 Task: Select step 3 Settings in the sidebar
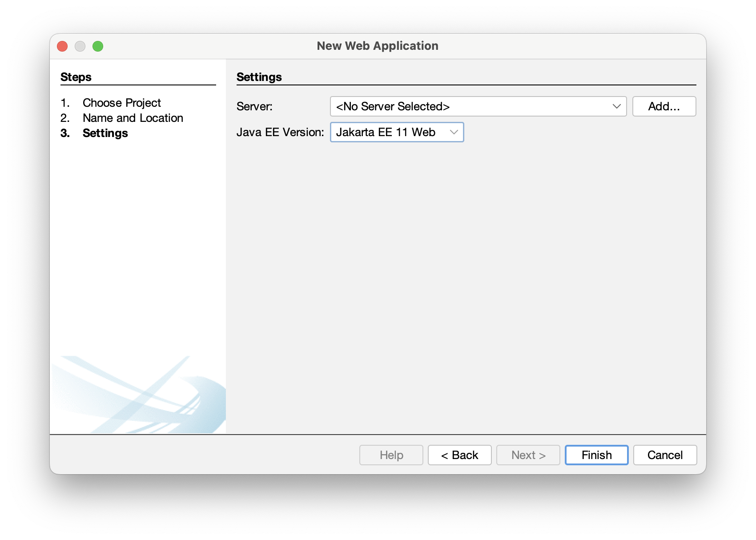coord(105,133)
